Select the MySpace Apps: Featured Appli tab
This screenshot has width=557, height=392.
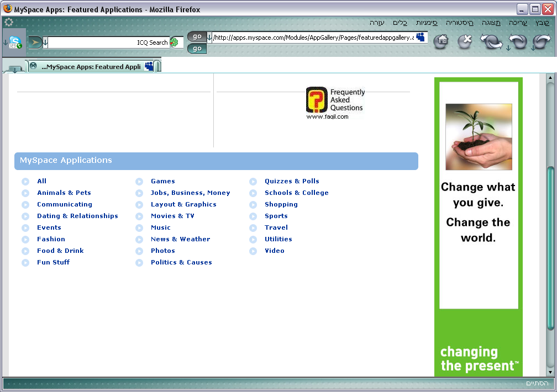pyautogui.click(x=91, y=67)
